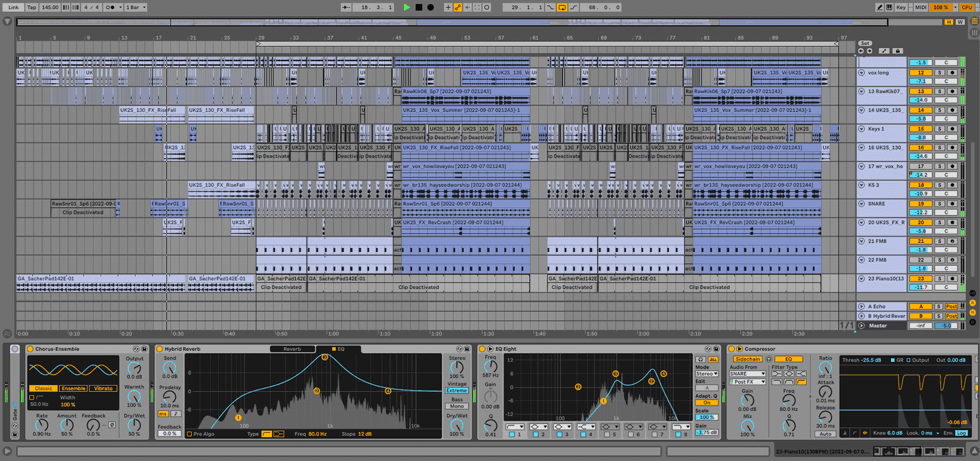The width and height of the screenshot is (980, 461).
Task: Toggle the metronome button
Action: (x=111, y=7)
